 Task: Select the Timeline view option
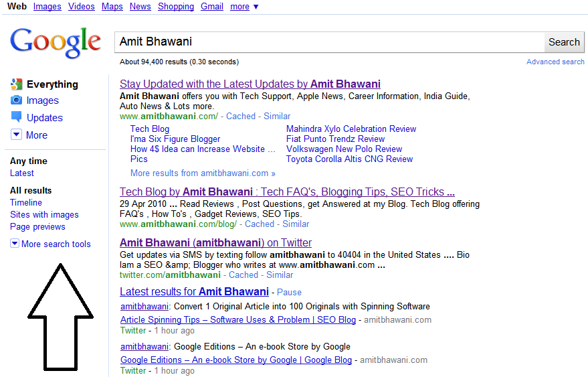click(x=26, y=202)
